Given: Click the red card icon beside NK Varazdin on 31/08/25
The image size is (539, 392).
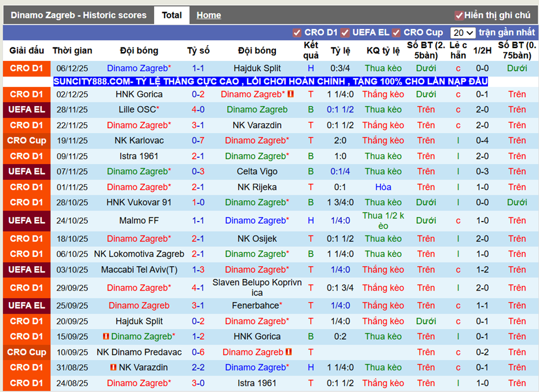Looking at the screenshot, I should 113,367.
